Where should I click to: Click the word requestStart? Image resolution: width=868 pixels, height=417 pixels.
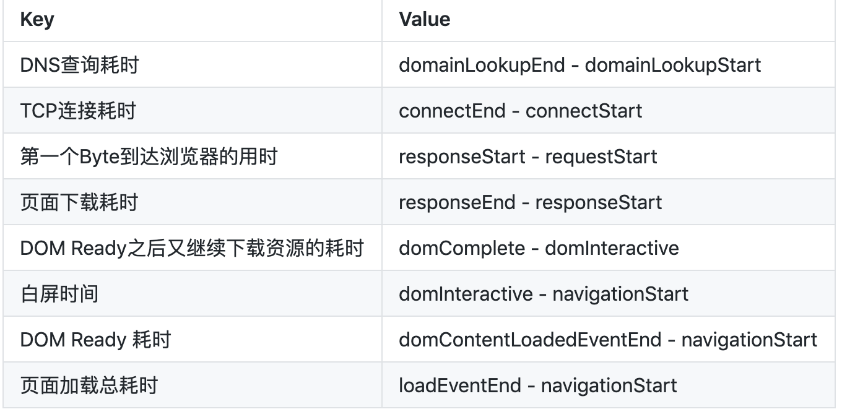click(x=601, y=156)
